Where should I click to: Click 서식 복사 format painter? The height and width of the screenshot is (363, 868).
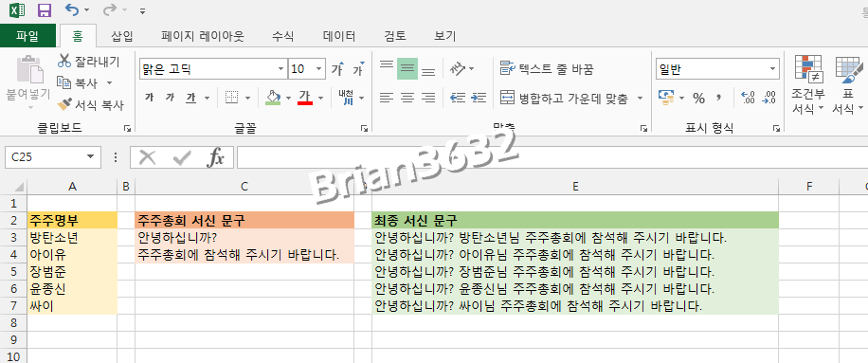coord(91,104)
